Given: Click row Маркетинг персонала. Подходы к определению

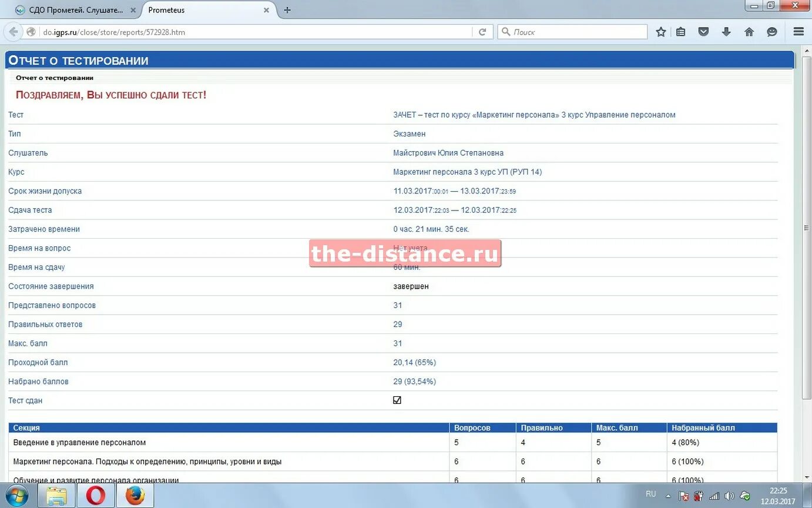Looking at the screenshot, I should (x=393, y=462).
